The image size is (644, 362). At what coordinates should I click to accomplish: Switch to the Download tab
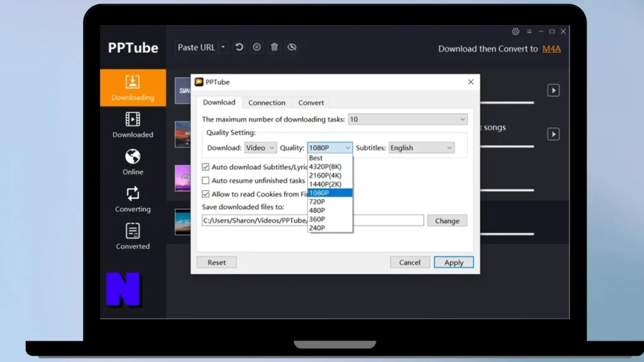point(219,102)
